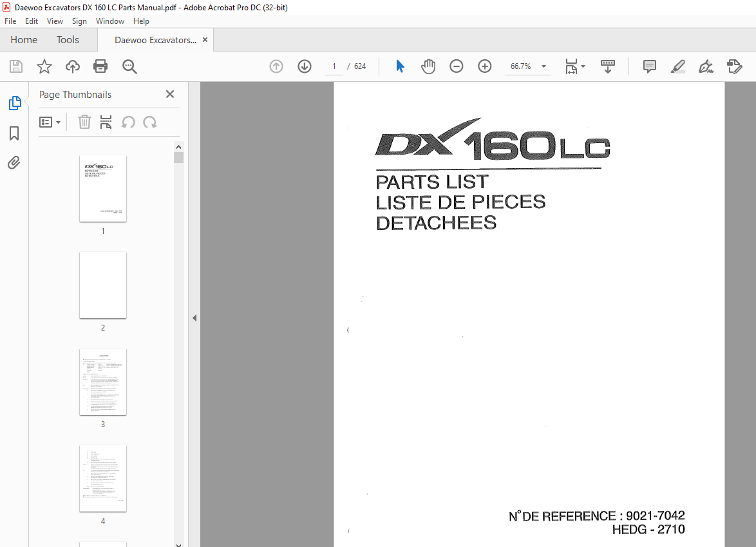Click the Print file icon
The width and height of the screenshot is (756, 547).
click(x=100, y=66)
